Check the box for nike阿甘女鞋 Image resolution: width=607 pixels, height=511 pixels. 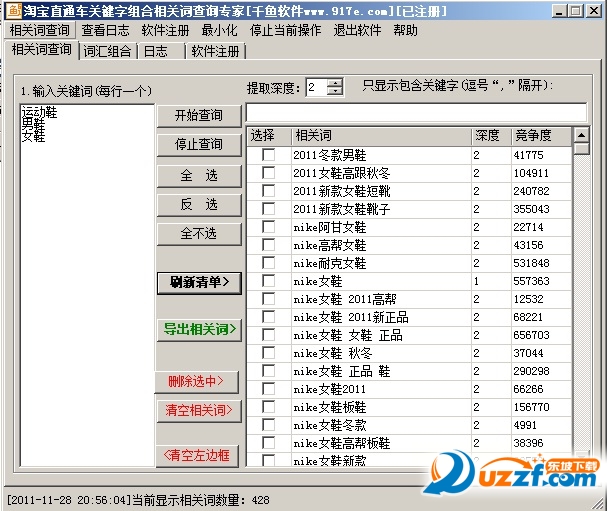[268, 227]
